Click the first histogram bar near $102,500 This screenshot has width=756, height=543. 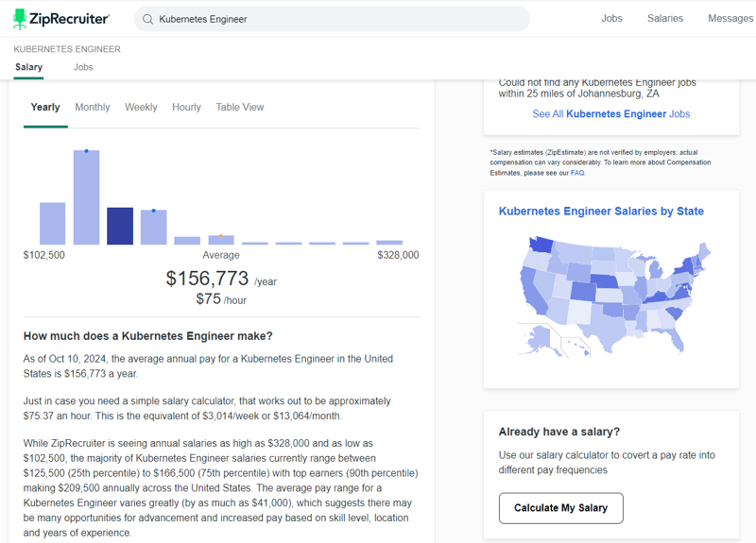tap(53, 223)
